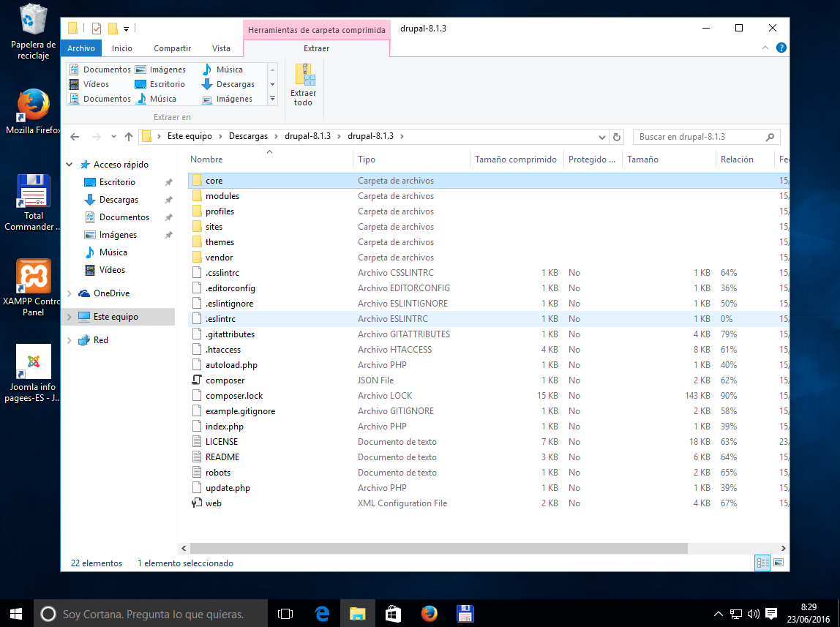Open the Windows Store taskbar icon
The image size is (840, 627).
tap(393, 614)
